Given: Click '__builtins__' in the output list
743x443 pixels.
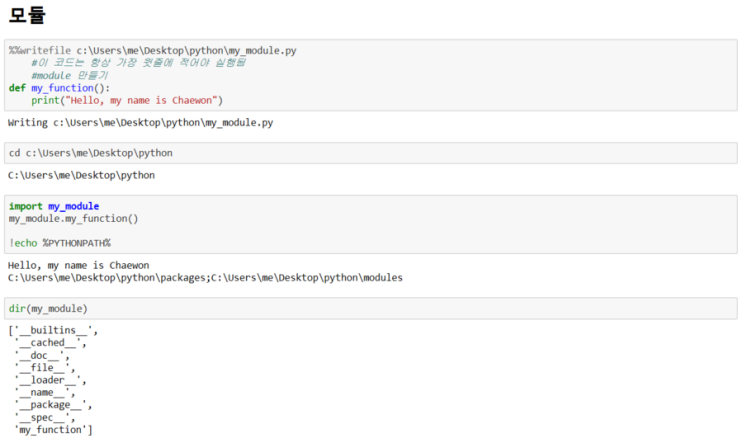Looking at the screenshot, I should pos(56,330).
